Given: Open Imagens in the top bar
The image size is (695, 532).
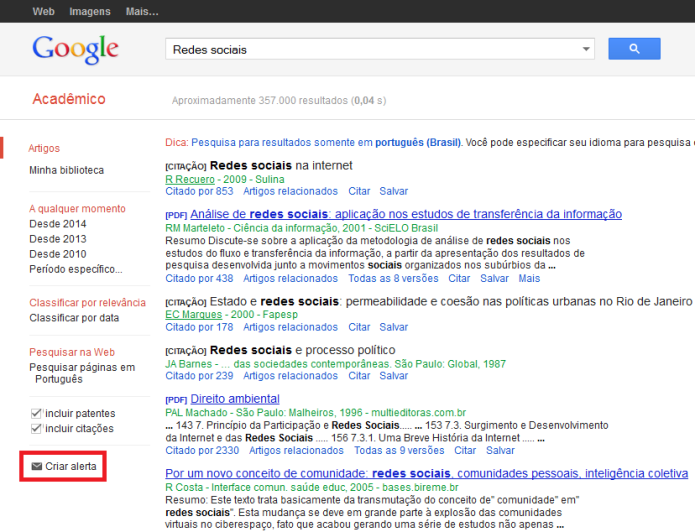Looking at the screenshot, I should point(90,12).
